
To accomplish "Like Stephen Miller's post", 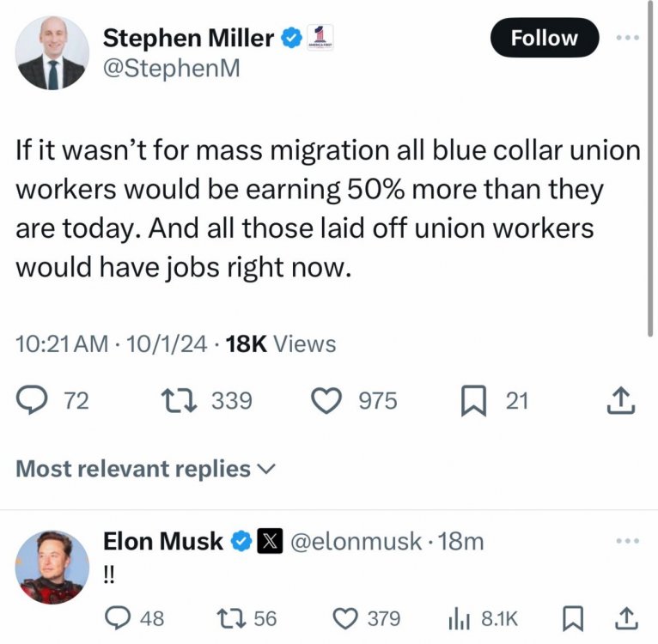I will [328, 400].
